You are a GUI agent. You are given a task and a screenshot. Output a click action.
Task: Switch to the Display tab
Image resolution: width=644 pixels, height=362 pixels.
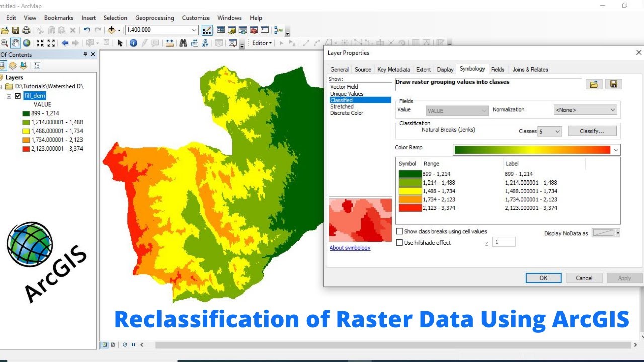[x=445, y=69]
